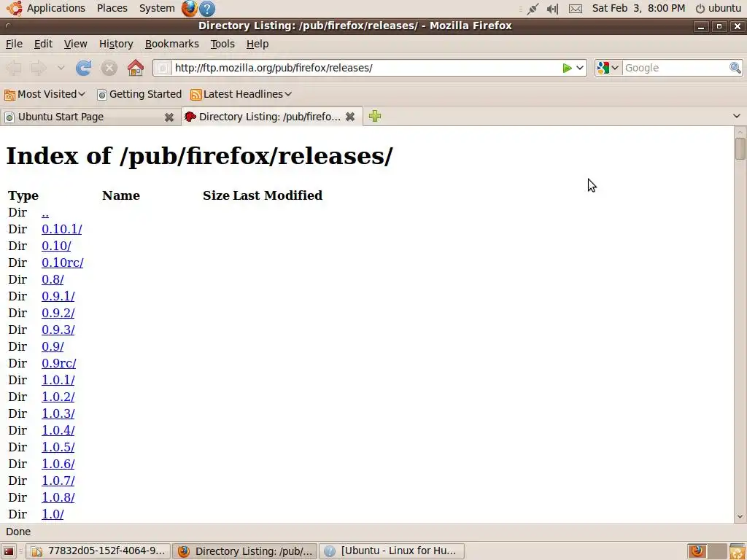Open the Applications menu
The image size is (747, 560).
55,8
